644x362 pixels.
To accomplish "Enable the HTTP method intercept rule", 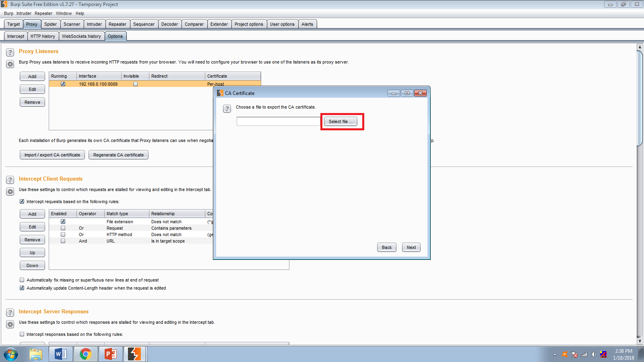I will click(x=63, y=234).
